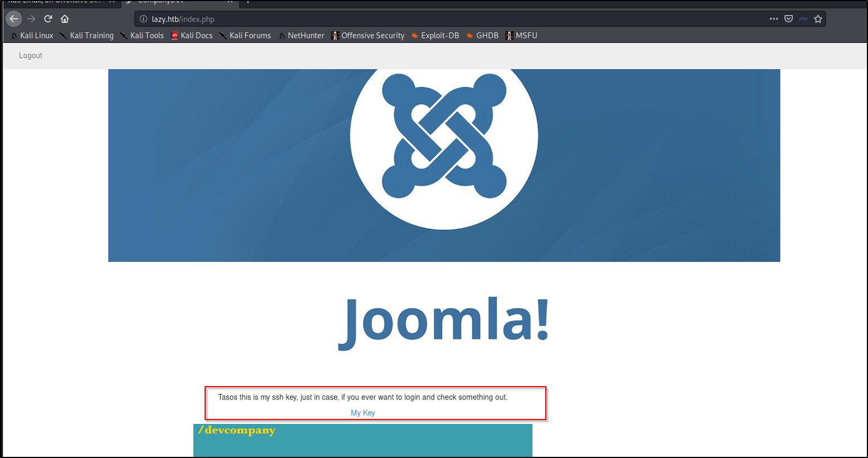Open the GHDB bookmark
868x458 pixels.
483,35
